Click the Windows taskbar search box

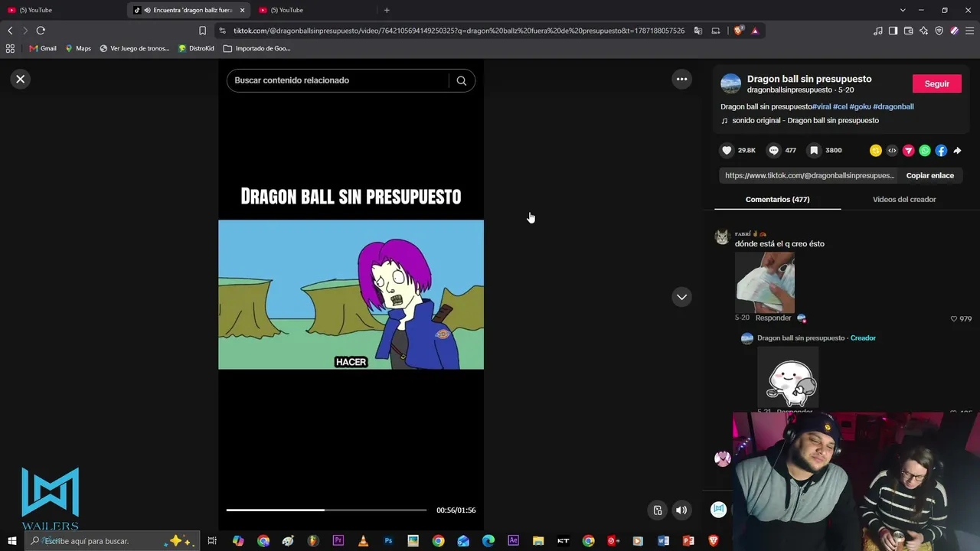click(x=112, y=541)
